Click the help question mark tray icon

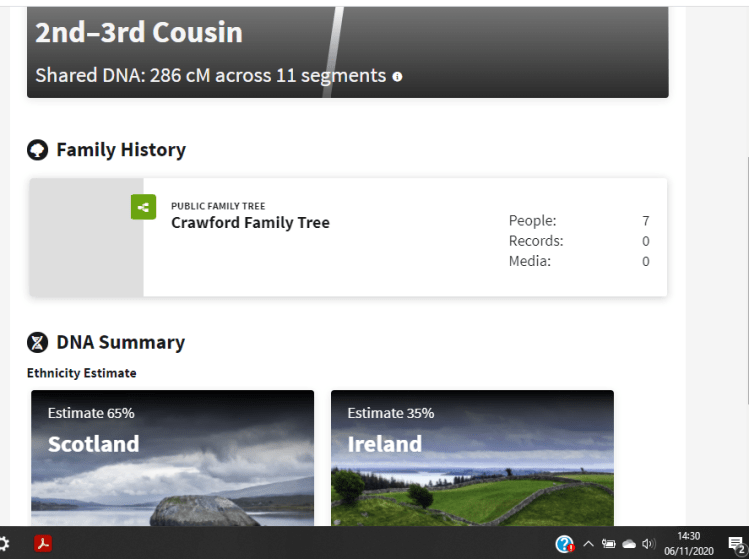pos(564,544)
